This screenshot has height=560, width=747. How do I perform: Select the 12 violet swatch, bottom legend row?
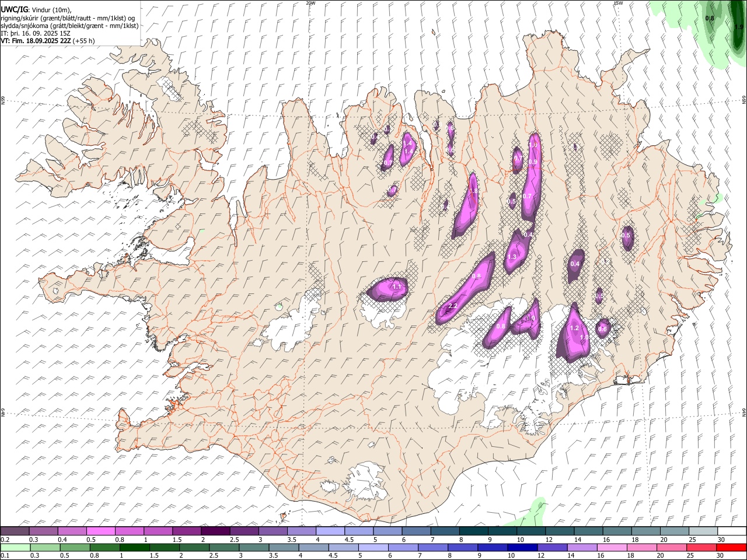pos(552,547)
